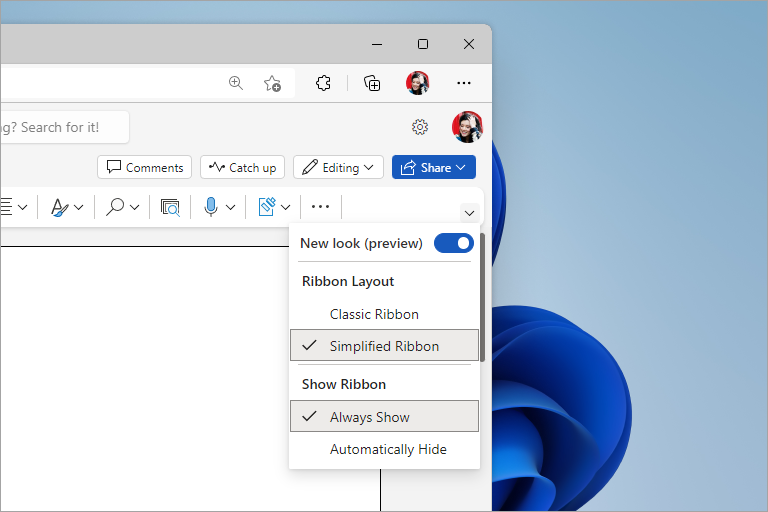
Task: Click the Catch up button
Action: [242, 168]
